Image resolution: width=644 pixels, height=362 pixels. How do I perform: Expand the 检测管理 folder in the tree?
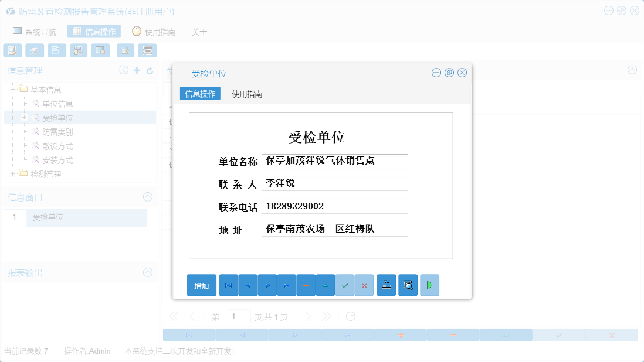[12, 173]
